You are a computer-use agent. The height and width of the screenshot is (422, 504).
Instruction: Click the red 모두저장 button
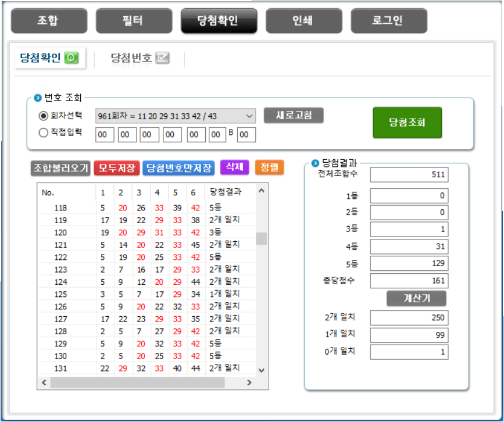point(117,168)
